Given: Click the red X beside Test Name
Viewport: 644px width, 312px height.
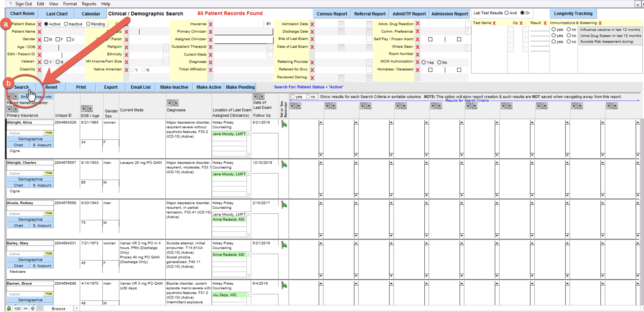Looking at the screenshot, I should click(494, 23).
